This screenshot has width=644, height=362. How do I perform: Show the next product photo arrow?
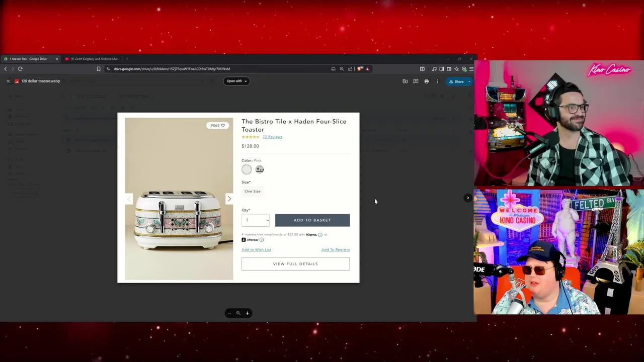pyautogui.click(x=229, y=199)
